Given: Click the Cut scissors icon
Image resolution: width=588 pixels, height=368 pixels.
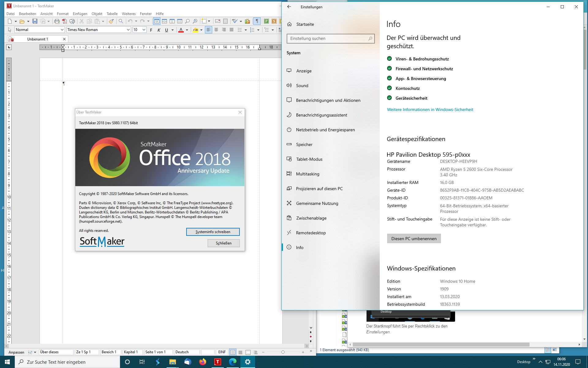Looking at the screenshot, I should pyautogui.click(x=81, y=21).
